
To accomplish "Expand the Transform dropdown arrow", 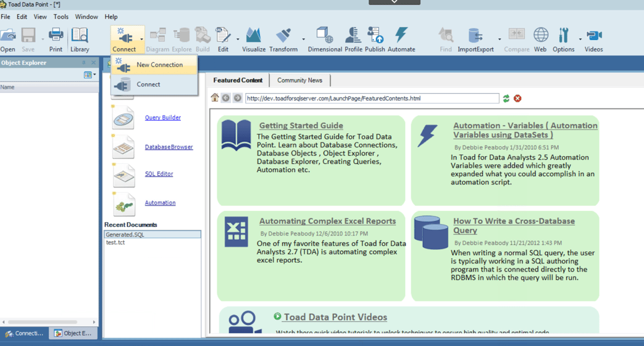I will point(304,39).
